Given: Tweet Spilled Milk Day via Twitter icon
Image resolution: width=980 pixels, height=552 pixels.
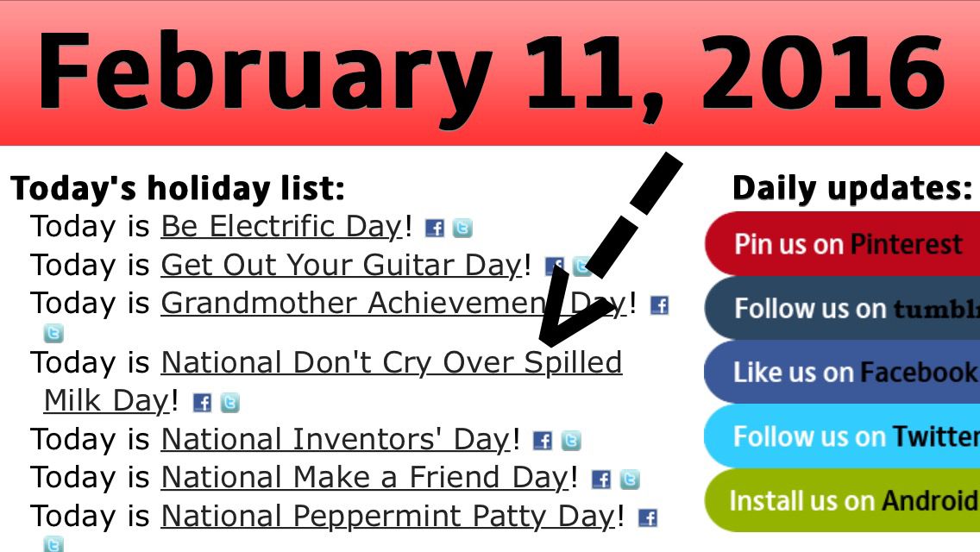Looking at the screenshot, I should click(x=229, y=403).
